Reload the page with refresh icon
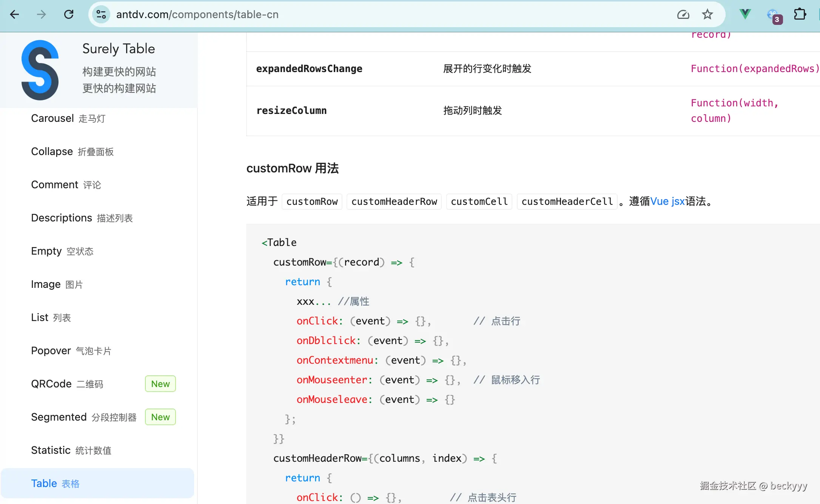Screen dimensions: 820x504 click(69, 14)
